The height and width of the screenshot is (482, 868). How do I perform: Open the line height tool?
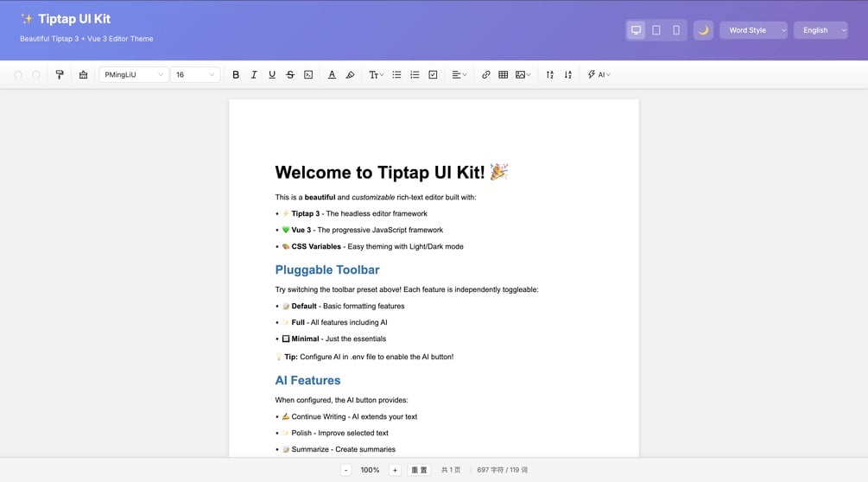[549, 74]
